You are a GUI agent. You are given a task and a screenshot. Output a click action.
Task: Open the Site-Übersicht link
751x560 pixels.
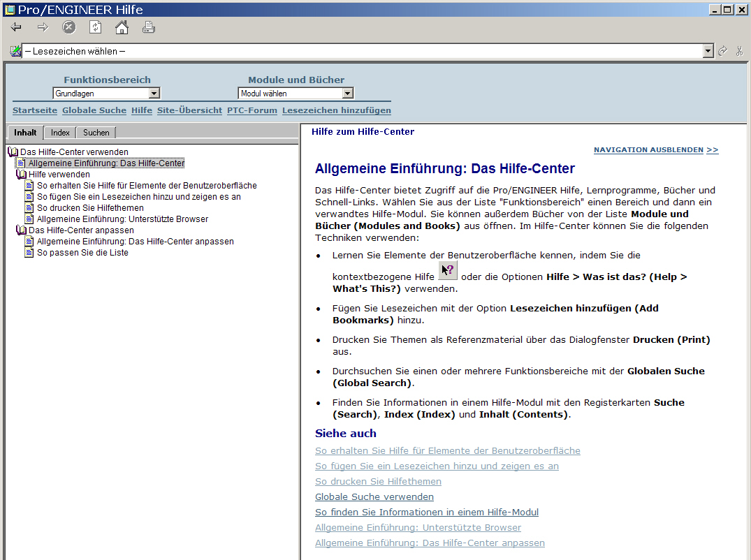[x=189, y=110]
